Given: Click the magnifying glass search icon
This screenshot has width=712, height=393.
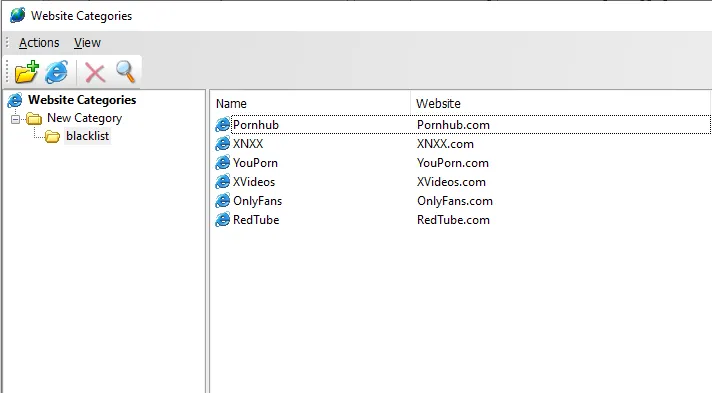Looking at the screenshot, I should pyautogui.click(x=125, y=72).
